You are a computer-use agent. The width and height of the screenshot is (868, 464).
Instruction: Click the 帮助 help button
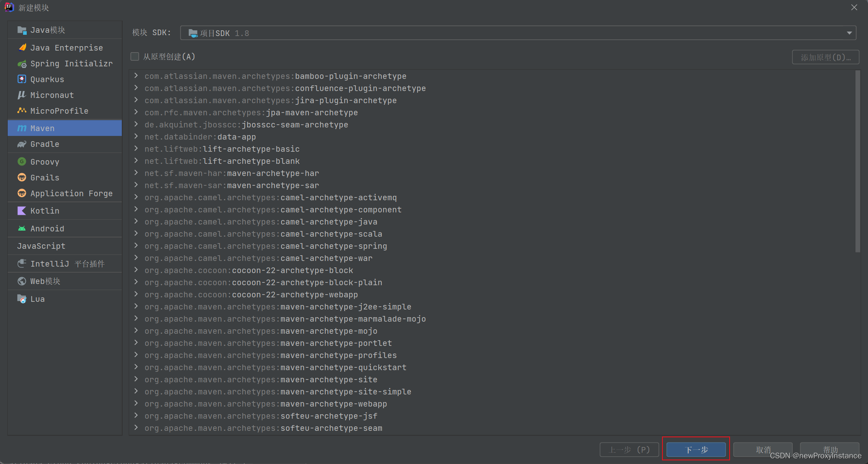(830, 449)
